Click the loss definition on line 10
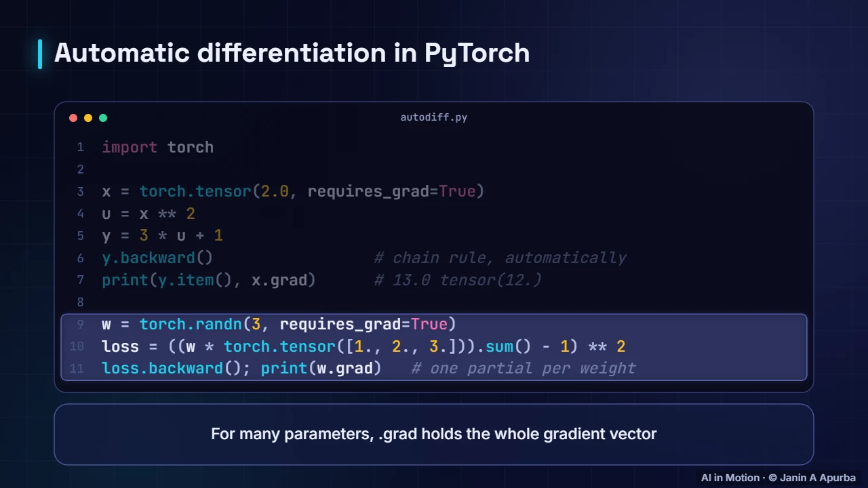 coord(363,346)
